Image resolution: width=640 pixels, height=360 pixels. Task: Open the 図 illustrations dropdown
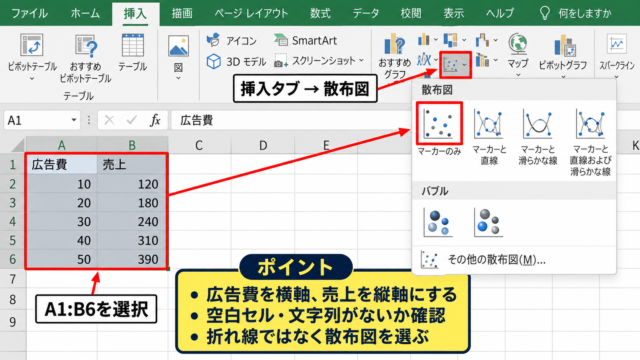(x=178, y=57)
